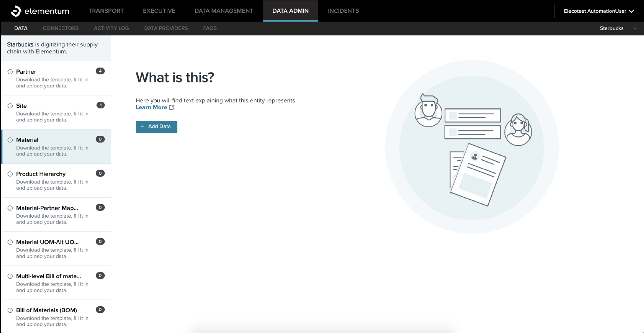Select the Multi-level Bill of materials entry
This screenshot has height=333, width=644.
49,276
